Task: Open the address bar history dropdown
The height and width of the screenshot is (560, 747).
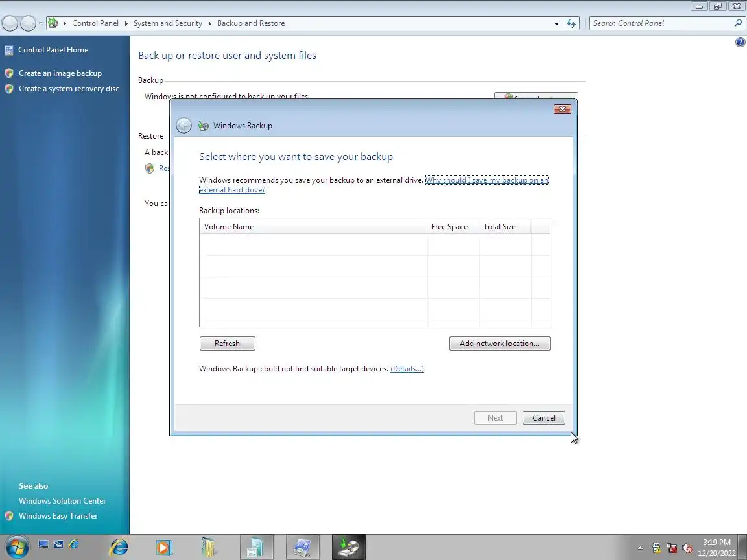Action: [x=556, y=23]
